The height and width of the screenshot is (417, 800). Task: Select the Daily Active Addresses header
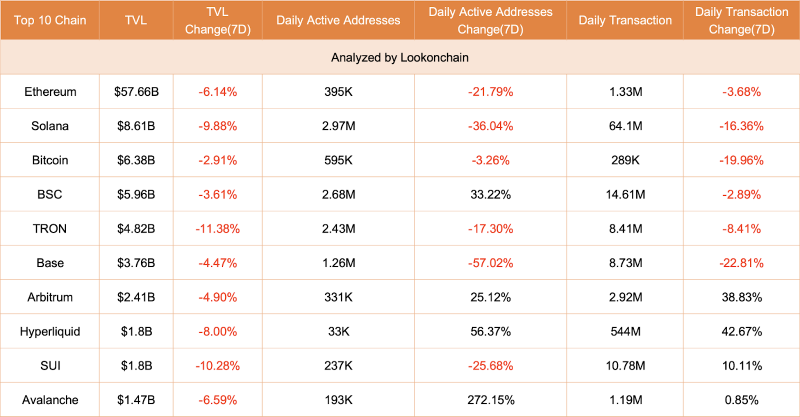pos(338,20)
